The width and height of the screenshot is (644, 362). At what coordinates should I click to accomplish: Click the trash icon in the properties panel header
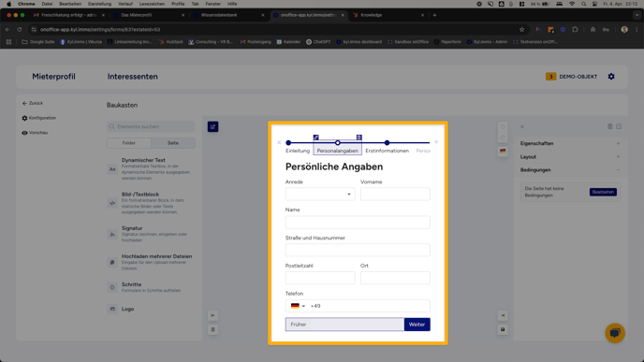(610, 126)
